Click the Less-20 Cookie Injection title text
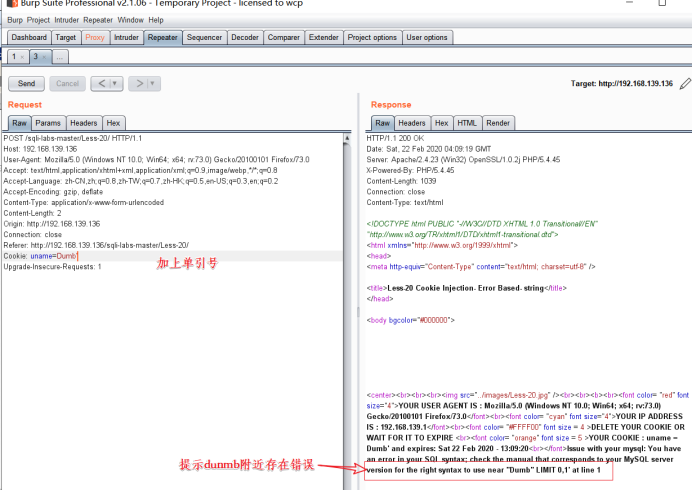 click(466, 288)
